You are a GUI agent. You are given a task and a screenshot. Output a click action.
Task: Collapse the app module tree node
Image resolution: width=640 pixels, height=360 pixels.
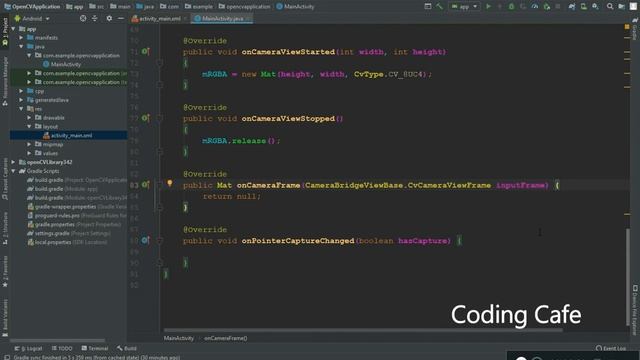[13, 29]
